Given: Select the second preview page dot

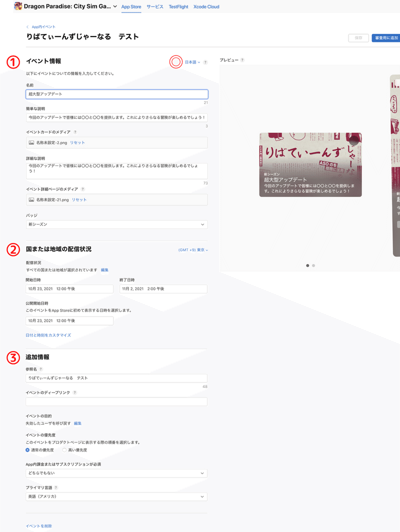Looking at the screenshot, I should [x=313, y=265].
